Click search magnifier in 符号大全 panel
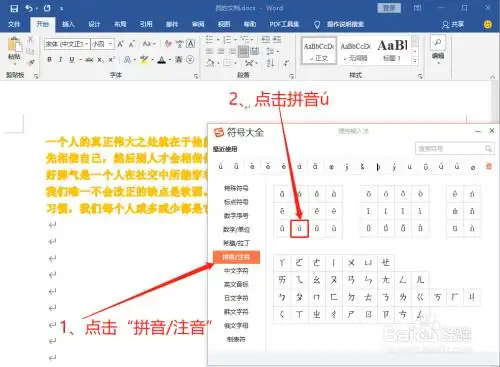500x367 pixels. pyautogui.click(x=488, y=149)
